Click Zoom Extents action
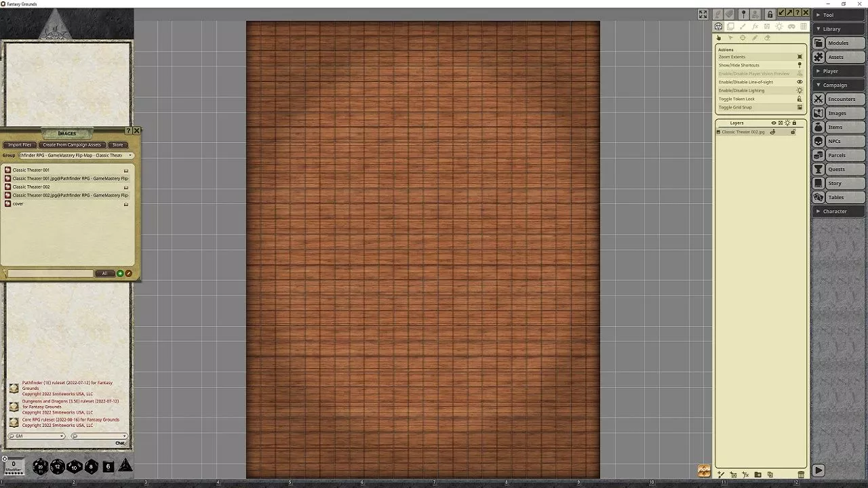Viewport: 868px width, 488px height. 760,57
